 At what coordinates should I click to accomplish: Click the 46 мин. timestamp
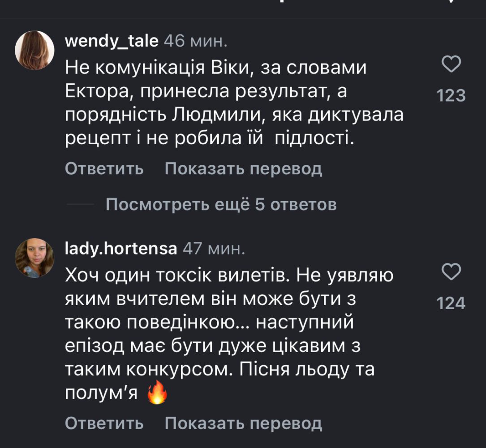pyautogui.click(x=196, y=42)
